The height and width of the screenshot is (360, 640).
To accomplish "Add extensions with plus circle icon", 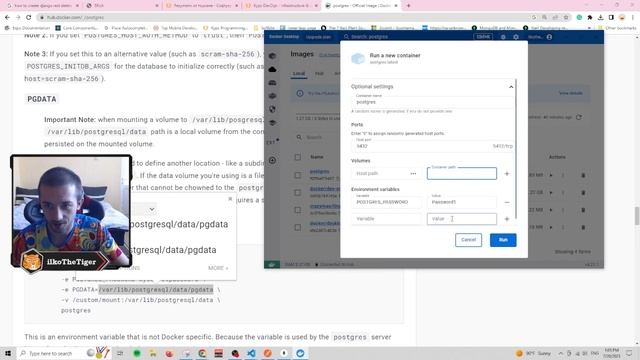I will [x=272, y=160].
